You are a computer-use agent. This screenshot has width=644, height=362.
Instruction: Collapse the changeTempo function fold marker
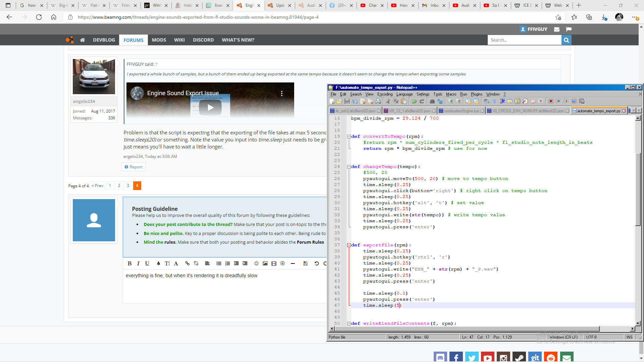point(349,167)
